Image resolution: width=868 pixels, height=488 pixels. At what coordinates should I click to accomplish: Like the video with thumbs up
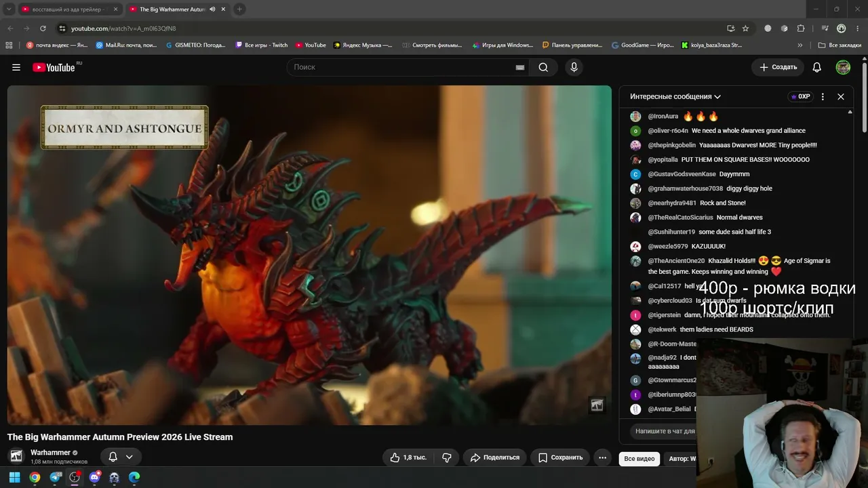click(x=408, y=457)
